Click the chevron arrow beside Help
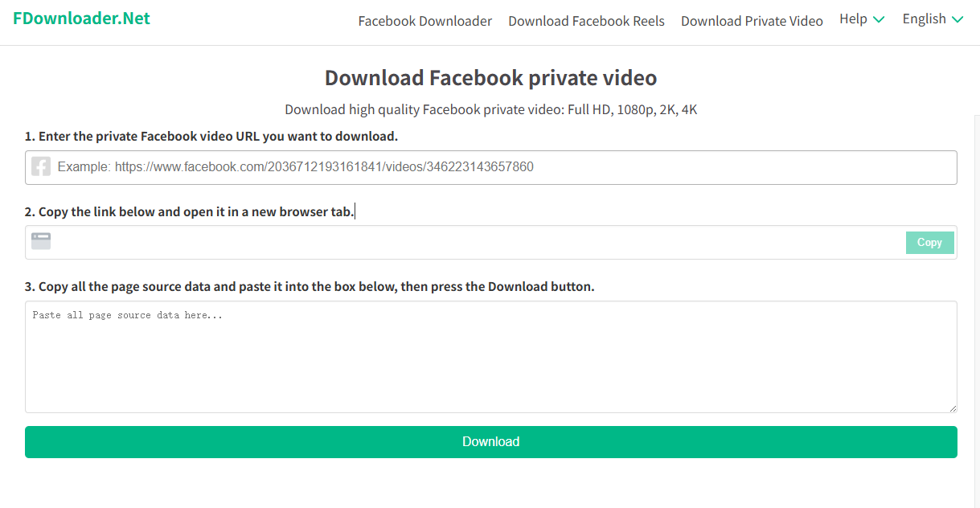980x508 pixels. click(x=879, y=20)
